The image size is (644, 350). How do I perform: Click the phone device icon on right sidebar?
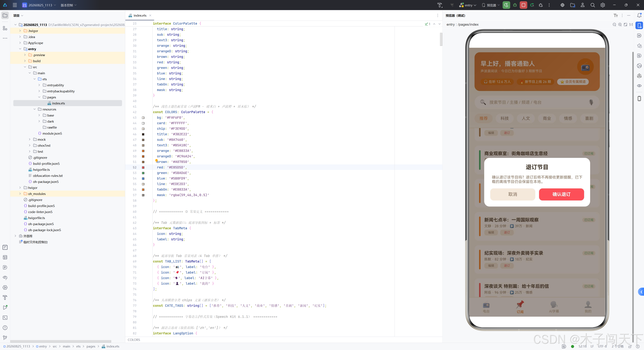(639, 99)
